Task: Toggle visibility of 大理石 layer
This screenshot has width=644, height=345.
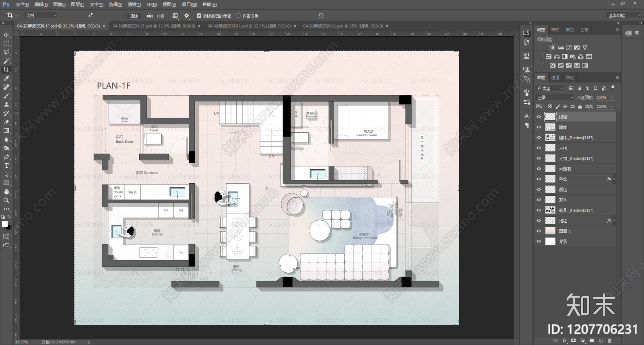Action: click(539, 169)
